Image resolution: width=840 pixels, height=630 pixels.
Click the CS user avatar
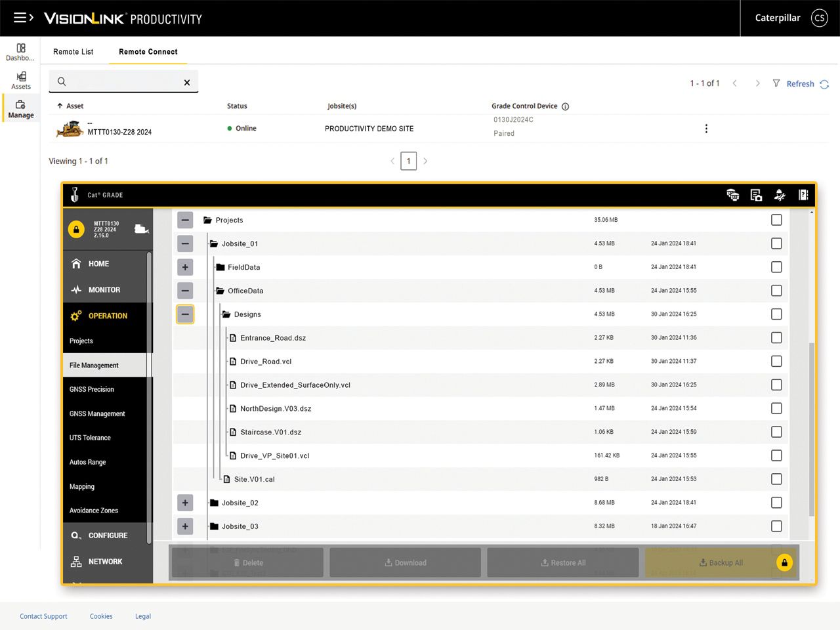coord(819,18)
